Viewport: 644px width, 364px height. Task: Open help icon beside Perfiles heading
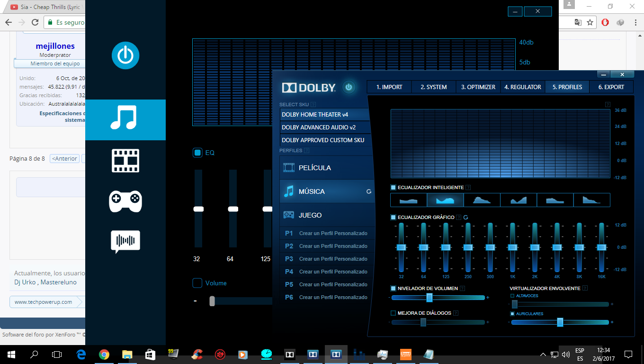point(306,151)
